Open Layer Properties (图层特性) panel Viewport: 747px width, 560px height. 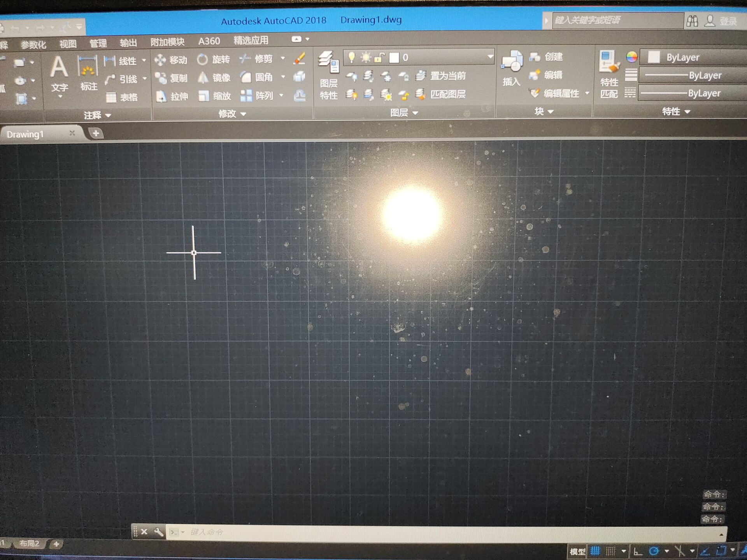pos(328,74)
